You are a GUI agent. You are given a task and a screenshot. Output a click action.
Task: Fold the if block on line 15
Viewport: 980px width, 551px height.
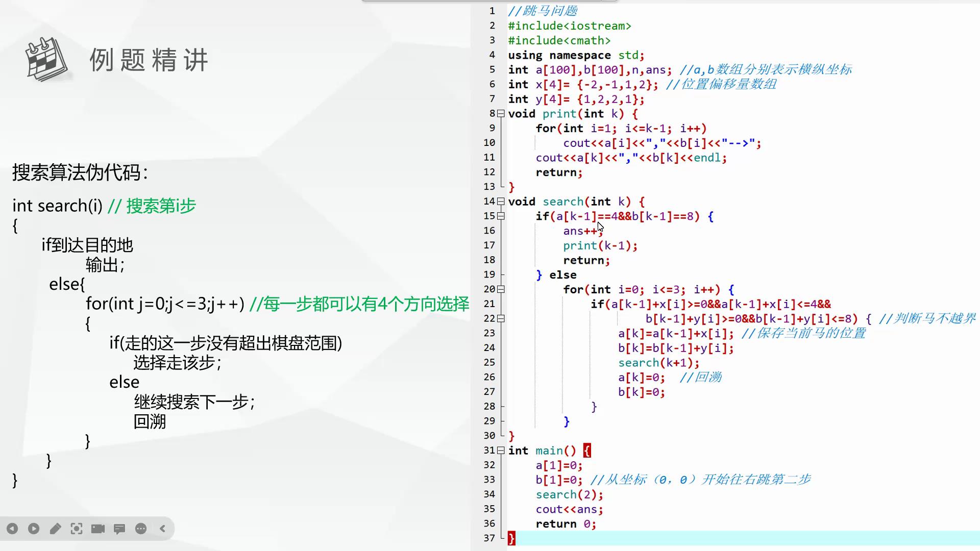coord(501,216)
